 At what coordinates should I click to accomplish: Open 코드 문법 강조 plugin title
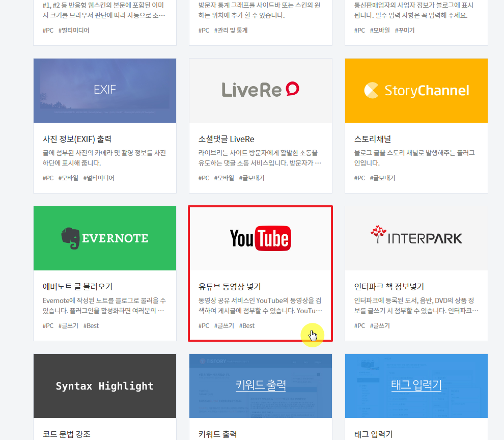[67, 434]
